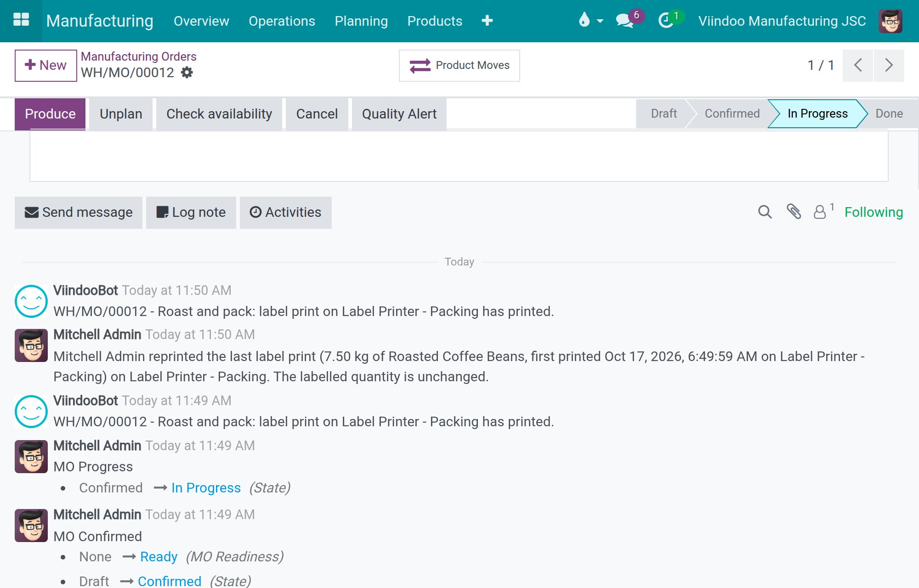The image size is (919, 588).
Task: Open Manufacturing Orders breadcrumb link
Action: [x=138, y=57]
